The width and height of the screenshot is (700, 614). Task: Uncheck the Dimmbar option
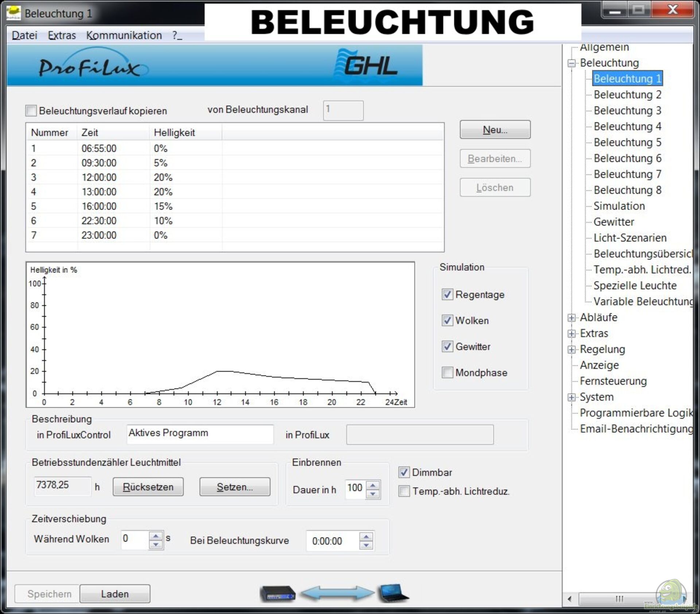tap(404, 472)
